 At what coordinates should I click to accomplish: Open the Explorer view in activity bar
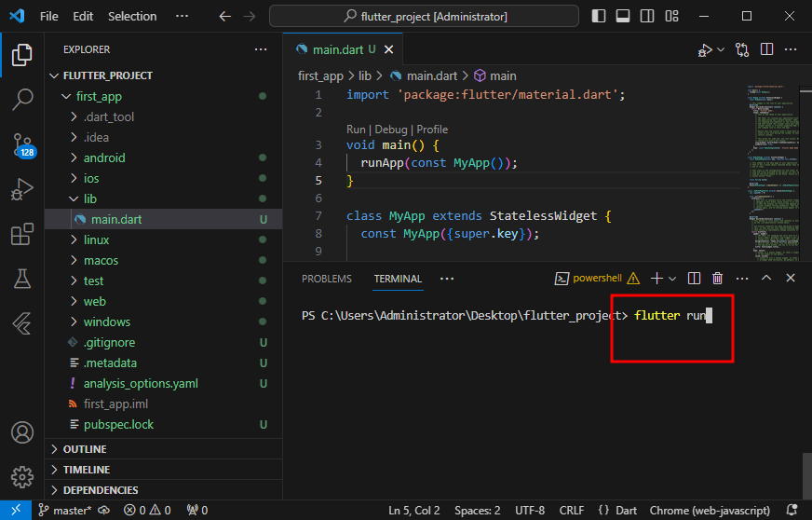[x=21, y=54]
